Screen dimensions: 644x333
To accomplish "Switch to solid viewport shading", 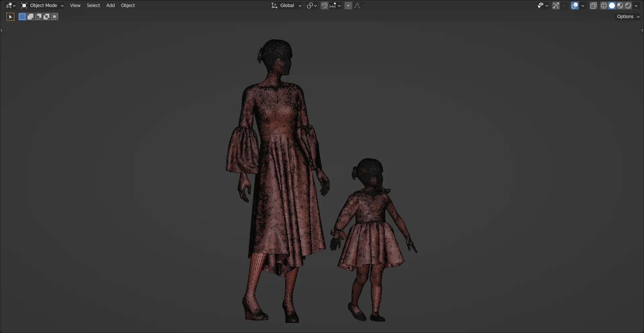I will [x=612, y=5].
